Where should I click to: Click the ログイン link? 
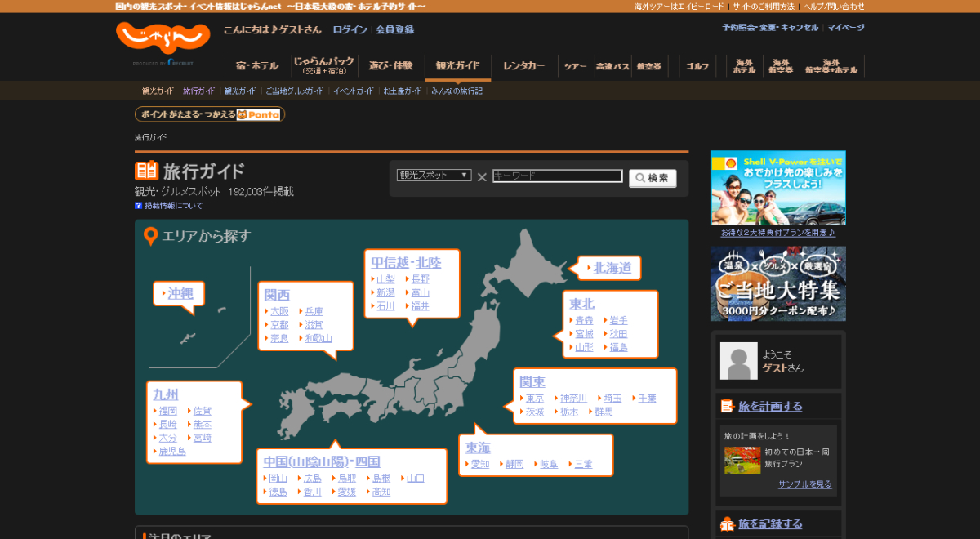point(350,30)
